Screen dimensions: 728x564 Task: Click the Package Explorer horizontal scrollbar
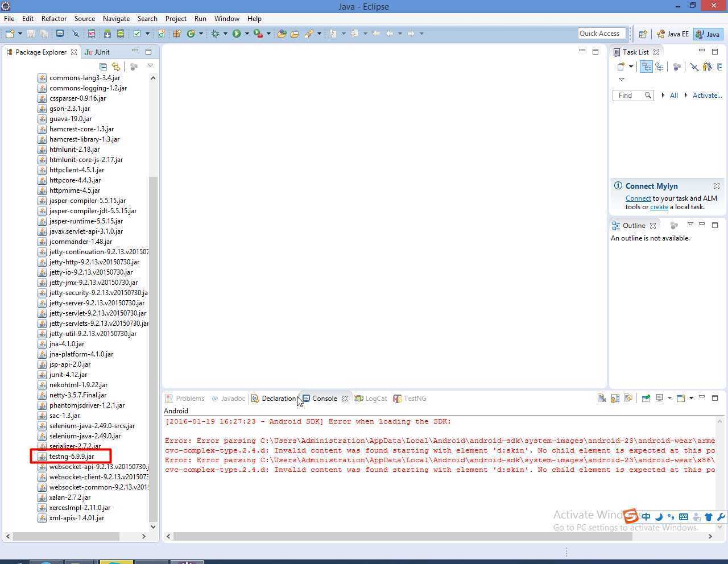point(66,536)
